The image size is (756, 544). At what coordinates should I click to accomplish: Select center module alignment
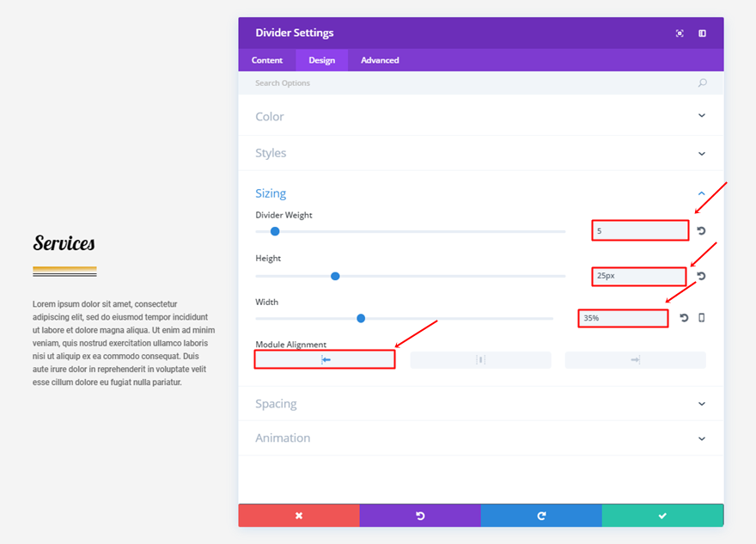[x=480, y=360]
